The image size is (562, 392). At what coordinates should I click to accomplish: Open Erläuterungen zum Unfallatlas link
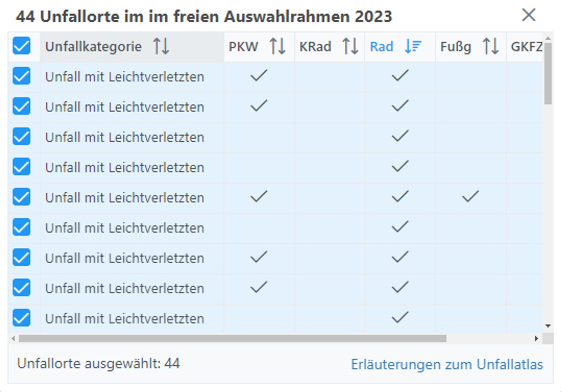coord(447,364)
